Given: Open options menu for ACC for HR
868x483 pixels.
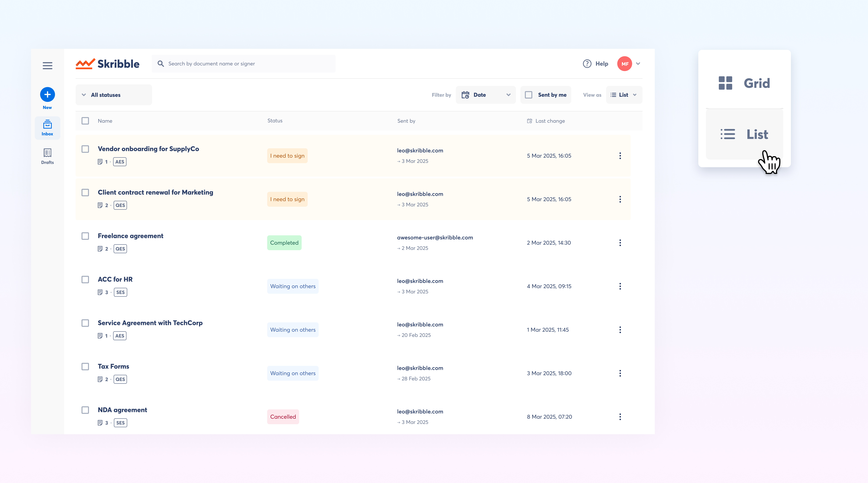Looking at the screenshot, I should tap(620, 286).
